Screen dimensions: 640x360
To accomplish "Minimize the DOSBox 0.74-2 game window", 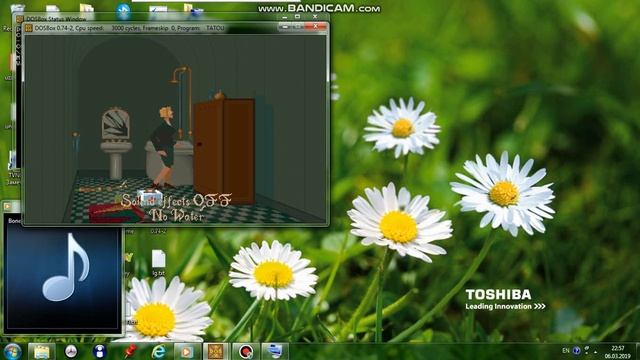I will point(285,27).
